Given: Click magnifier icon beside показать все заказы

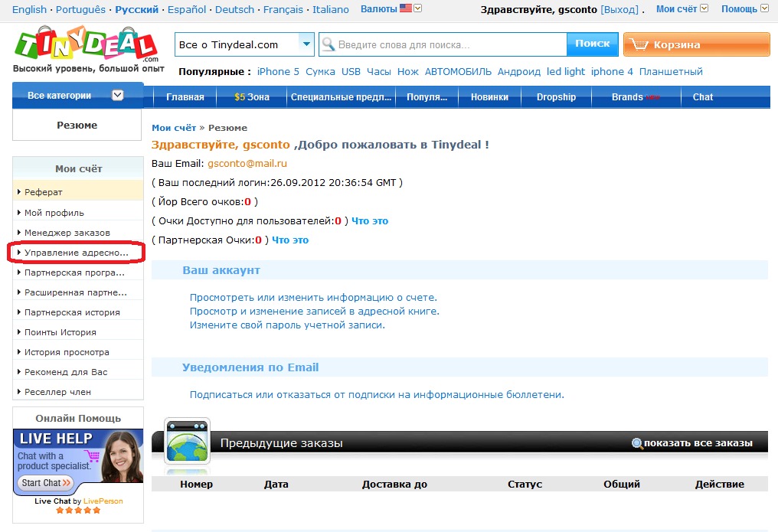Looking at the screenshot, I should (636, 443).
